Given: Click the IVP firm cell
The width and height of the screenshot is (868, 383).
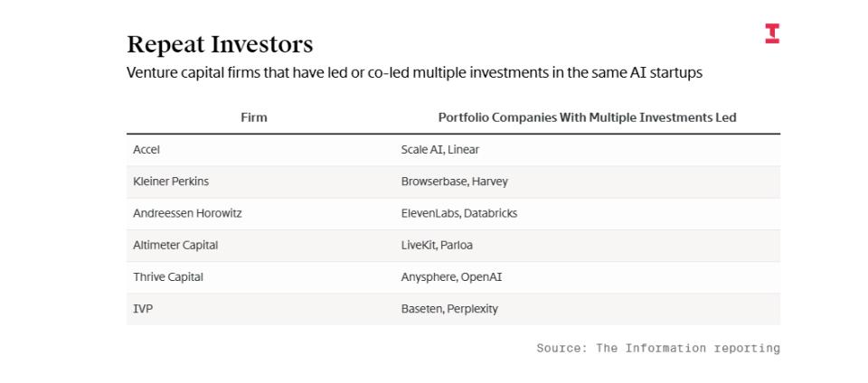Looking at the screenshot, I should pos(143,309).
